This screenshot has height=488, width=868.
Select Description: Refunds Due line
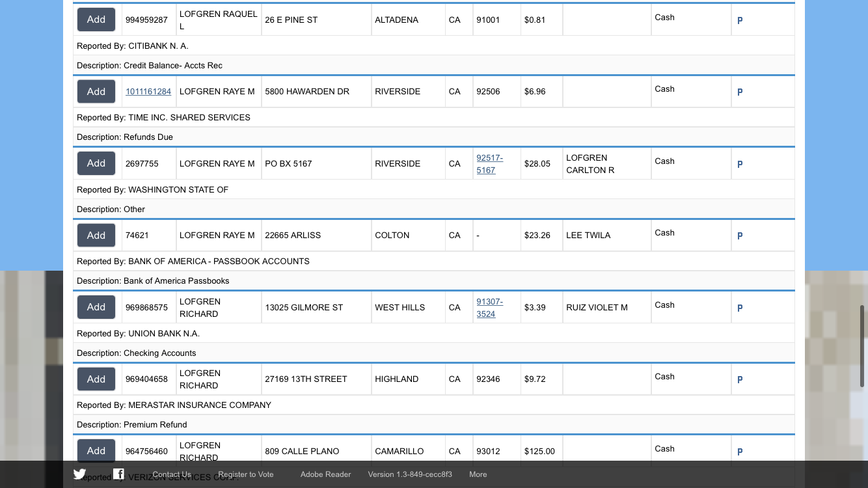coord(433,137)
